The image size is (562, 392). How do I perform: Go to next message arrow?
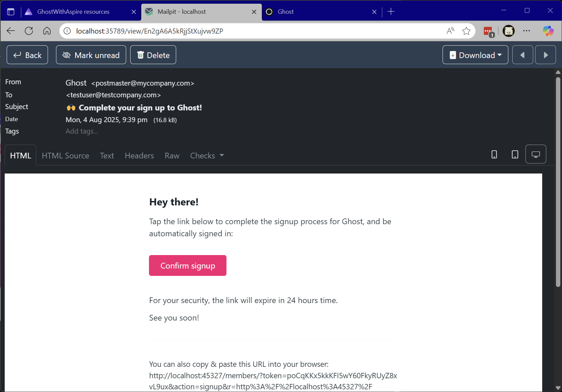(545, 55)
